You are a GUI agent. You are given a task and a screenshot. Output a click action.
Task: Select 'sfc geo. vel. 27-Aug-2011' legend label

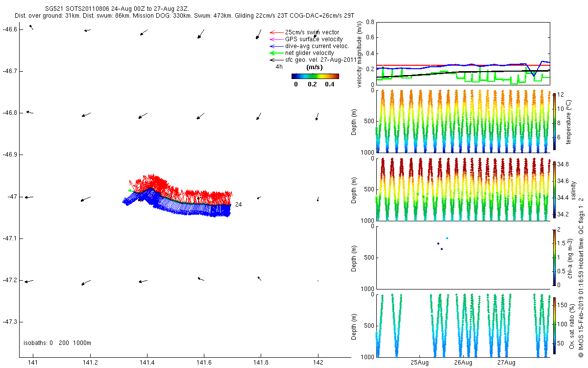[320, 60]
